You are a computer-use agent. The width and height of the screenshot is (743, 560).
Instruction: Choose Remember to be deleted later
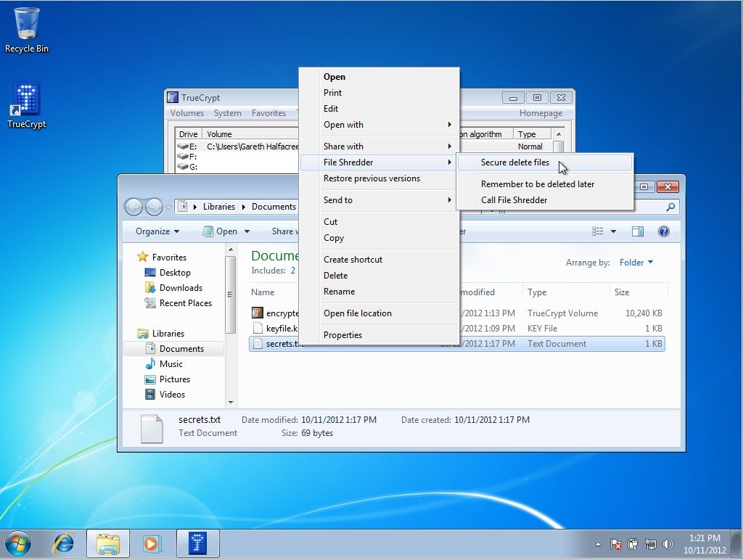point(545,184)
